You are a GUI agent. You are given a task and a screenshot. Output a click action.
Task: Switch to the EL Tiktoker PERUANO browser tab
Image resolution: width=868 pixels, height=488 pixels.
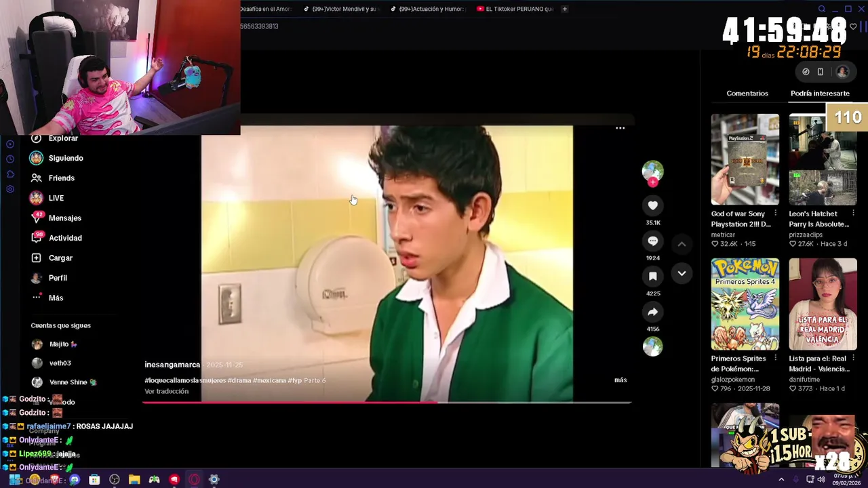515,9
